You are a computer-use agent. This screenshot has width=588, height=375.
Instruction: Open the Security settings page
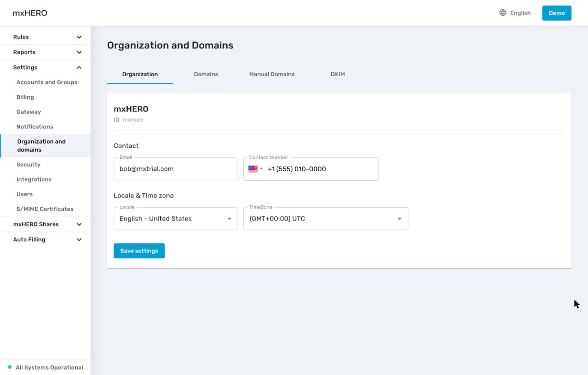point(28,164)
